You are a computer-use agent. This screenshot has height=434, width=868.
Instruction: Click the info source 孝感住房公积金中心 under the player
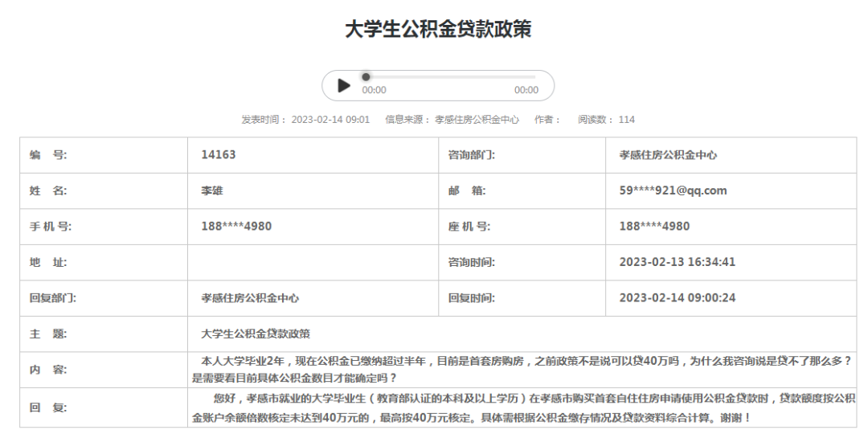477,120
